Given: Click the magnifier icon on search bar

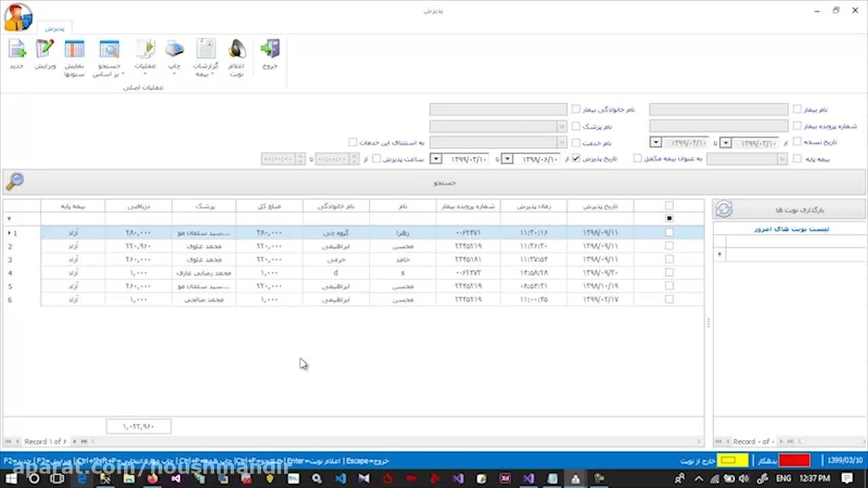Looking at the screenshot, I should [15, 182].
